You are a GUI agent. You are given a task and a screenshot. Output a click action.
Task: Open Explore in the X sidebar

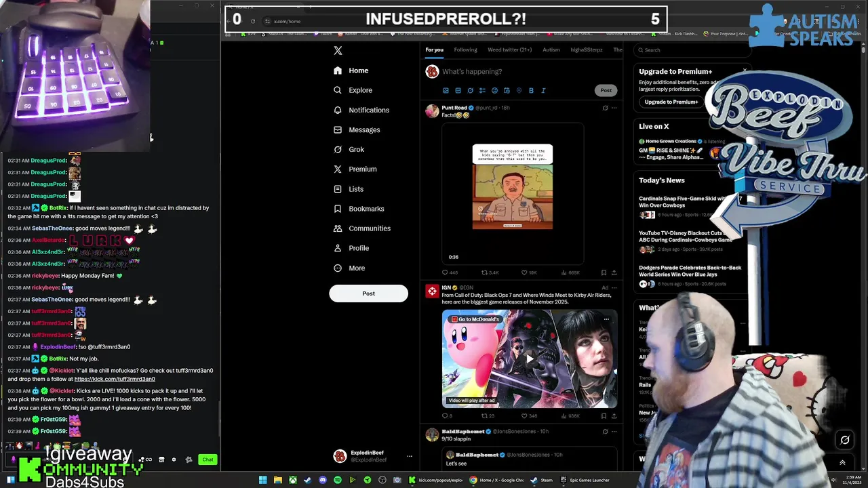pos(353,90)
